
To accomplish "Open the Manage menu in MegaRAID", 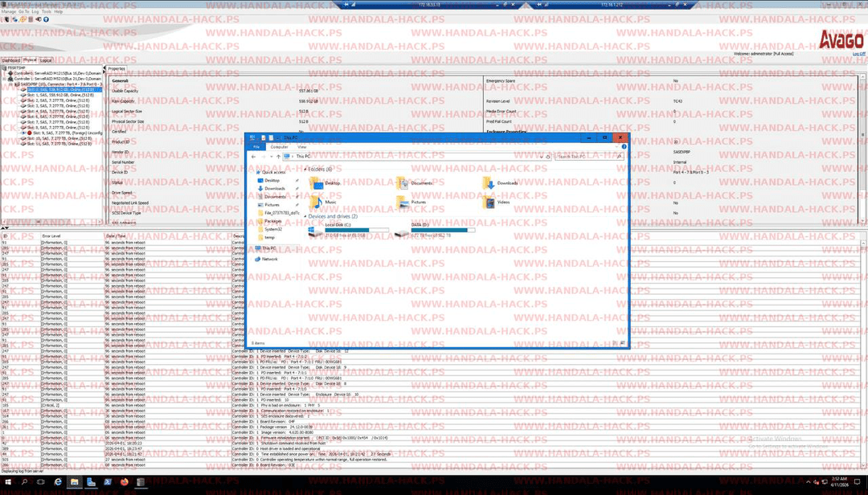I will 8,11.
